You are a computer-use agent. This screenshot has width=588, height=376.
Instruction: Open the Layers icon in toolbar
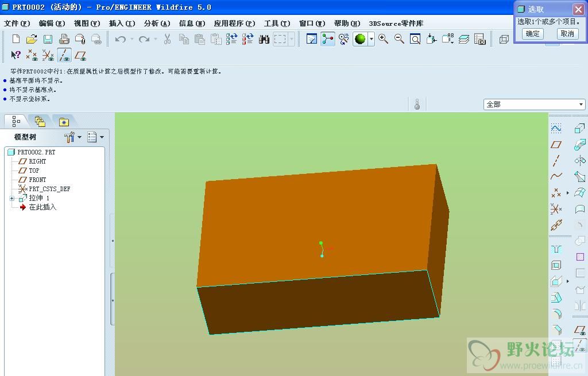click(x=464, y=39)
